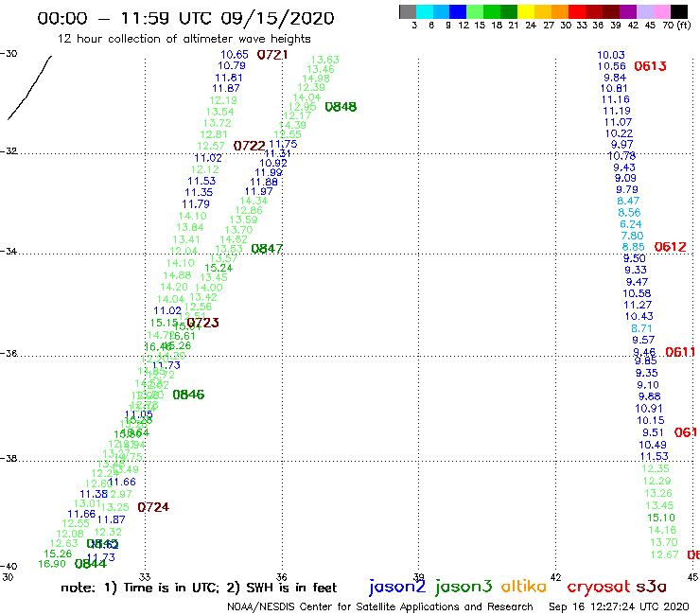Click the orange 'altika' legend label
The width and height of the screenshot is (700, 615).
coord(524,587)
